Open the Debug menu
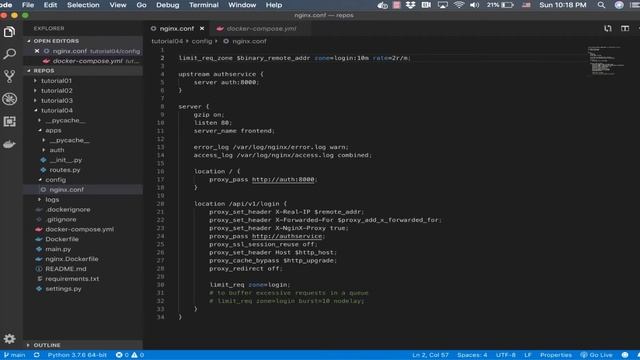 (167, 5)
